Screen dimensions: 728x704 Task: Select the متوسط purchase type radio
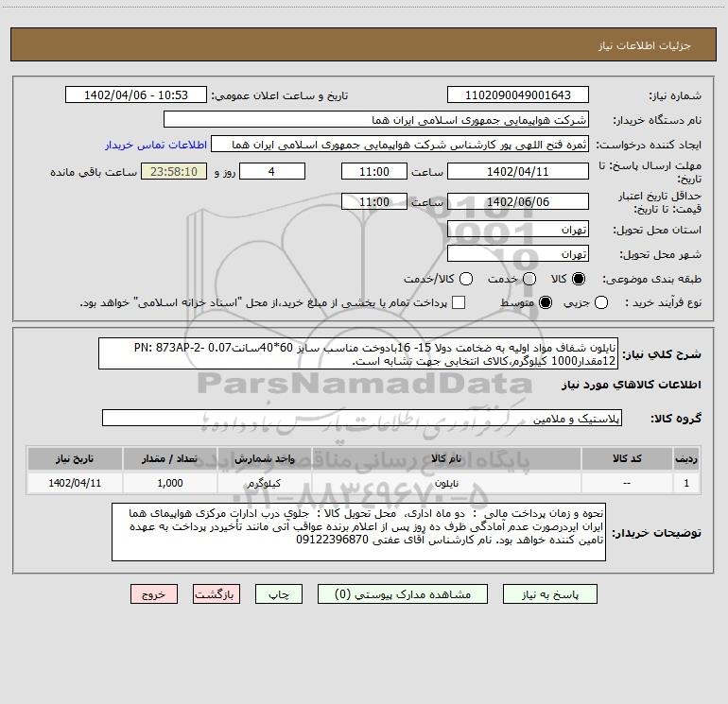(546, 302)
